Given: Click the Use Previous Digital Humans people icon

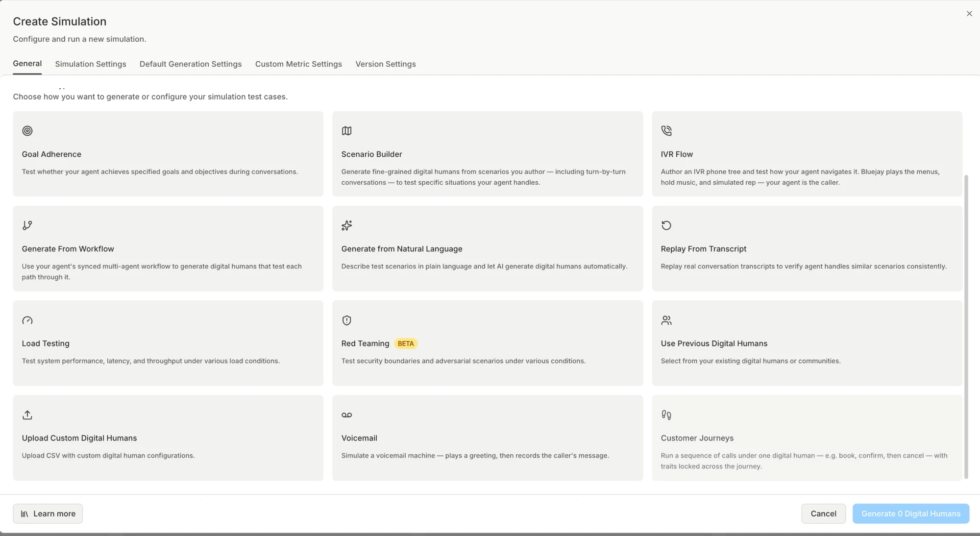Looking at the screenshot, I should tap(666, 320).
